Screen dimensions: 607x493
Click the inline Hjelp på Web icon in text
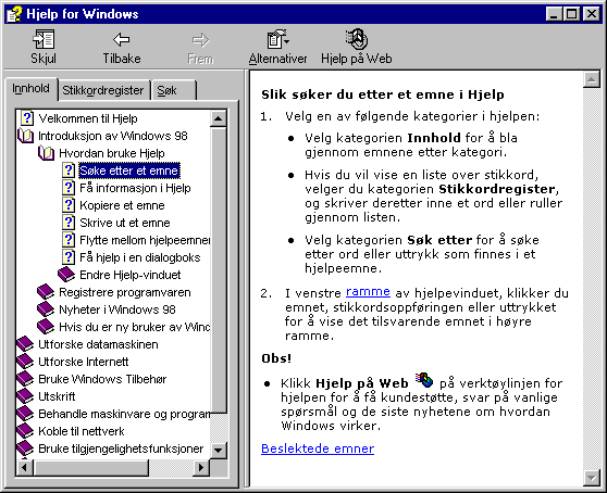(424, 380)
